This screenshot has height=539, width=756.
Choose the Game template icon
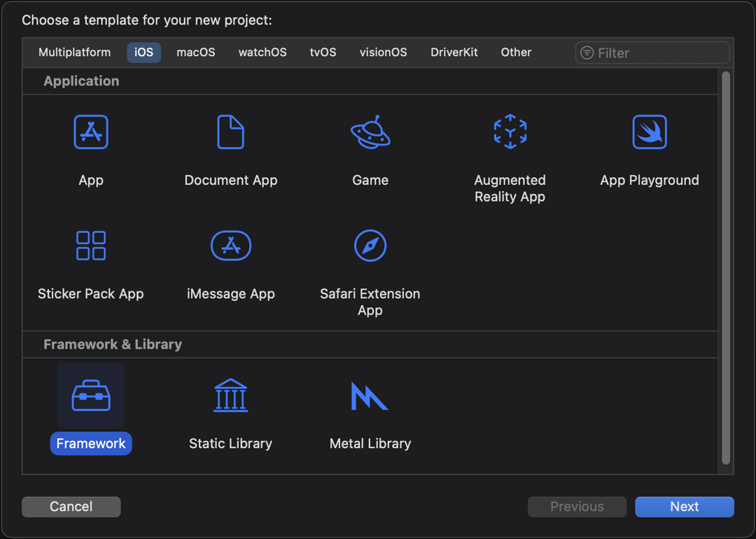pyautogui.click(x=370, y=132)
